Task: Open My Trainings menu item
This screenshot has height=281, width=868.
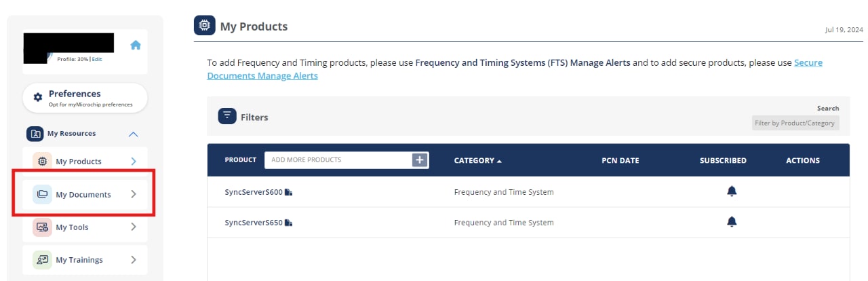Action: pos(79,260)
